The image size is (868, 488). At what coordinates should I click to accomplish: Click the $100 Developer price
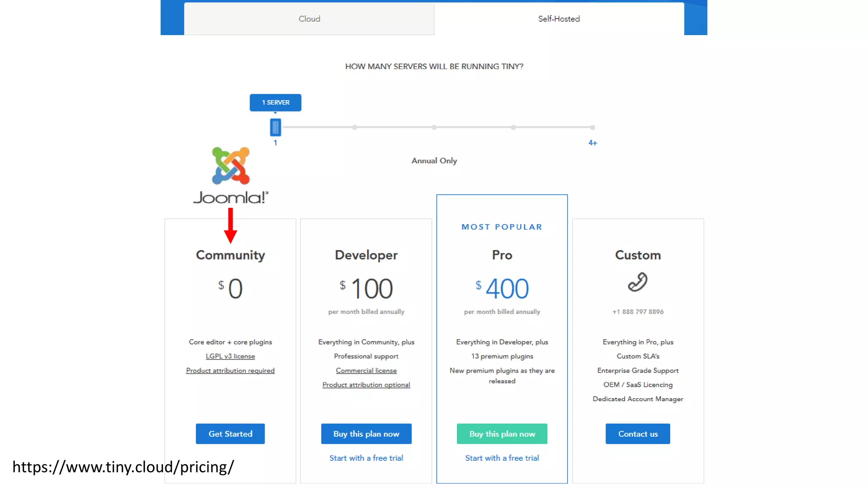366,289
